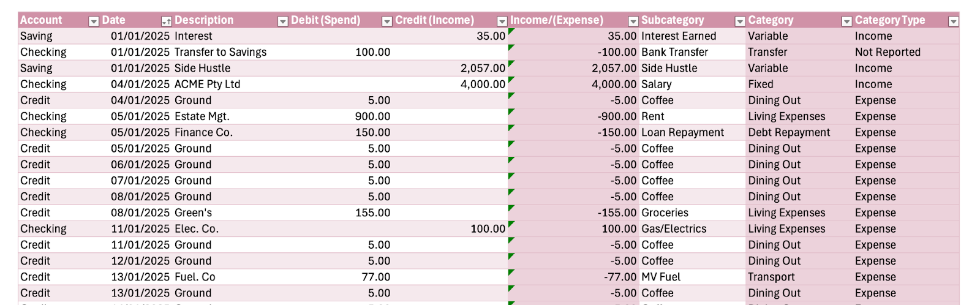Open the Category column filter dropdown
The height and width of the screenshot is (305, 980).
coord(847,21)
